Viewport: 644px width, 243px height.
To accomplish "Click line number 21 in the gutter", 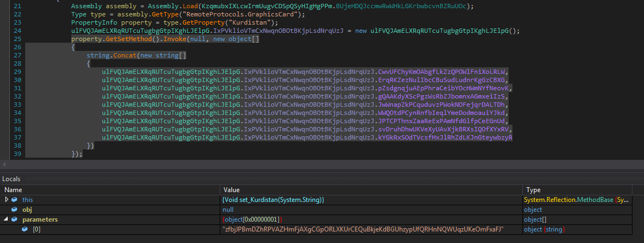I will pos(17,6).
